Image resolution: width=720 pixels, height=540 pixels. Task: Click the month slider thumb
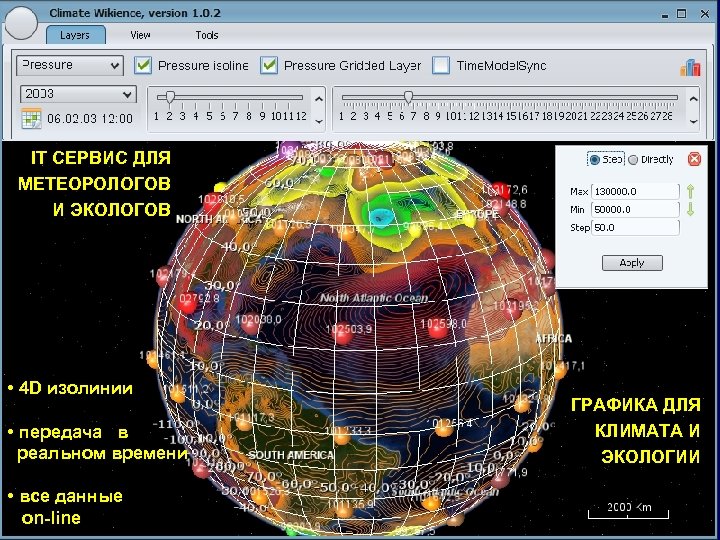[x=170, y=97]
